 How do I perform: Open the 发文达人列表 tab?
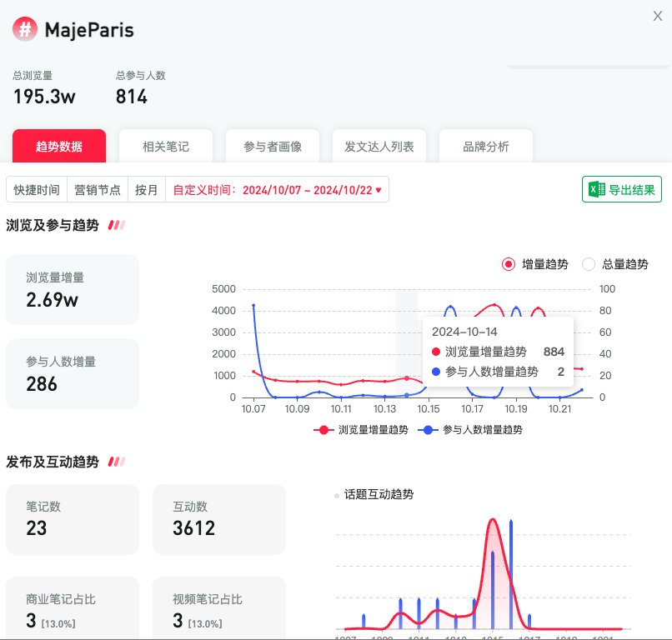(379, 146)
